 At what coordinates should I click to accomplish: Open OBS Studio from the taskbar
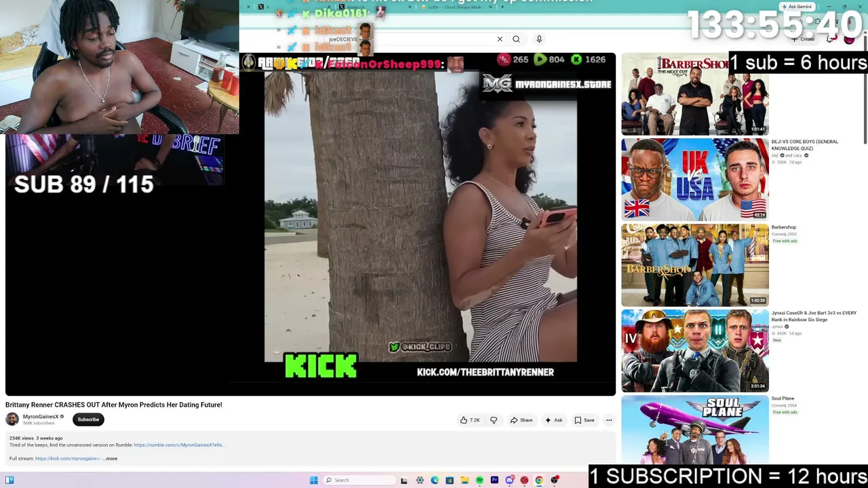tap(555, 480)
